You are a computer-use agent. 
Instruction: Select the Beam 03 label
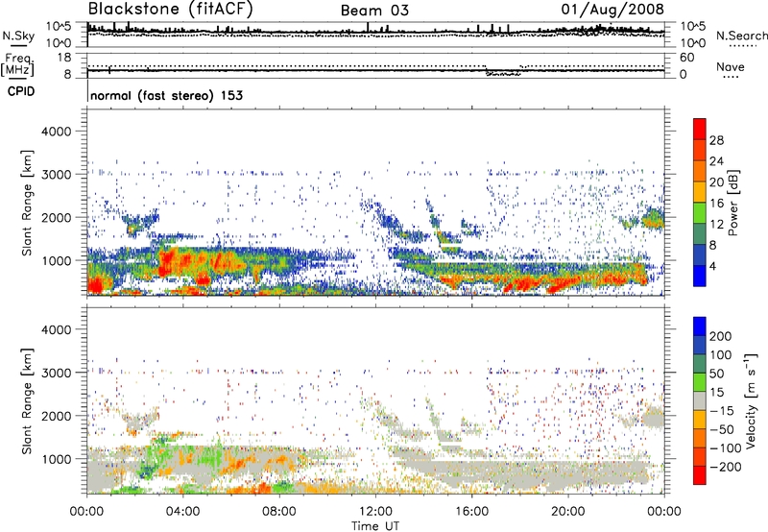coord(374,11)
